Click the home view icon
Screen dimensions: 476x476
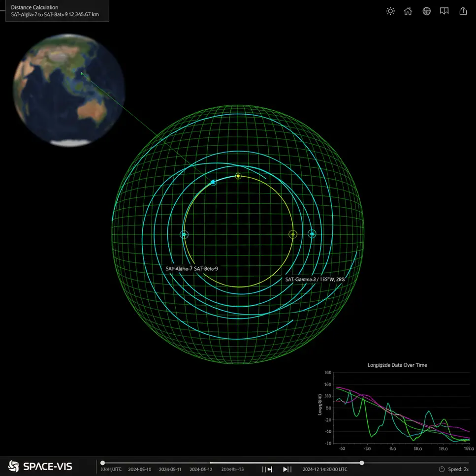[x=408, y=11]
